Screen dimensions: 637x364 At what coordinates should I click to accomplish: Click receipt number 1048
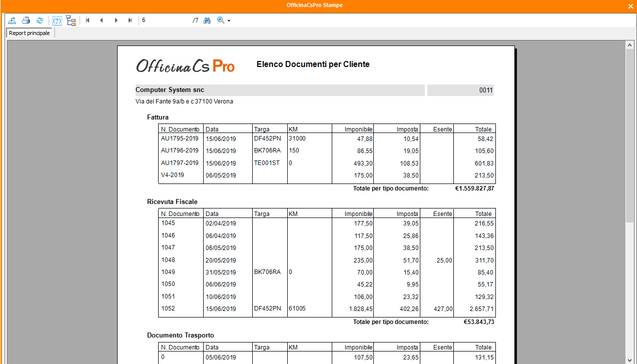(x=168, y=259)
